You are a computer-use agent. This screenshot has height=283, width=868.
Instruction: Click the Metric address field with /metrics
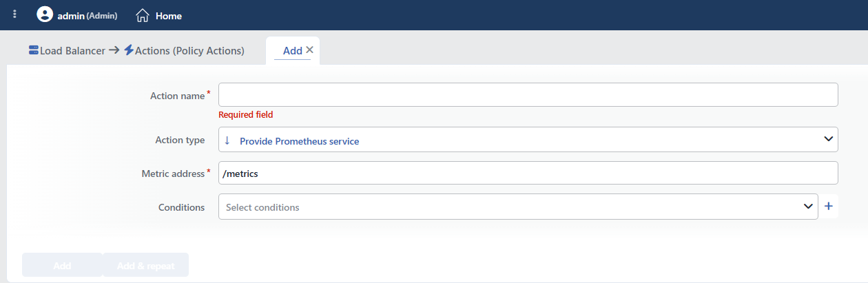click(528, 173)
